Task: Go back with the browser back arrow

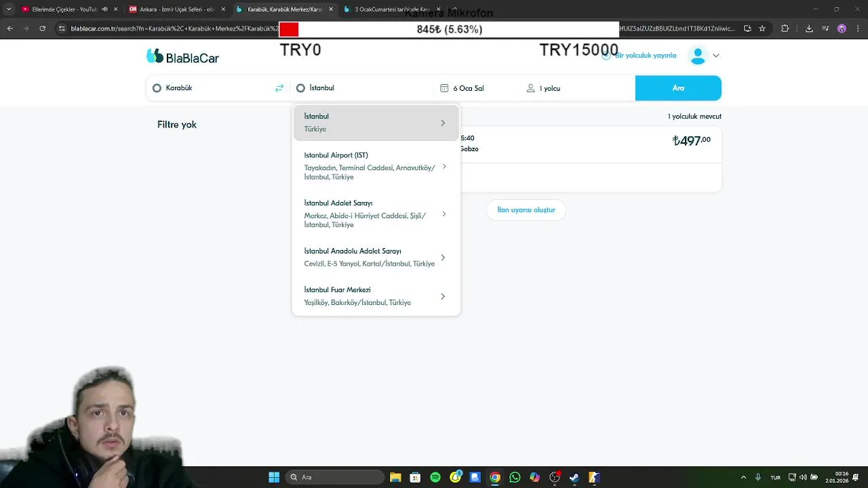Action: pyautogui.click(x=9, y=28)
